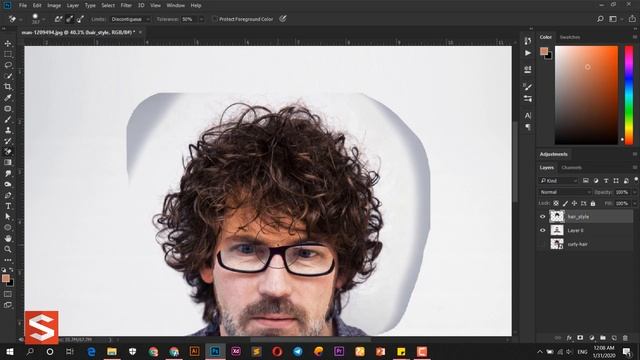Select the Move tool
The height and width of the screenshot is (360, 640).
[8, 43]
